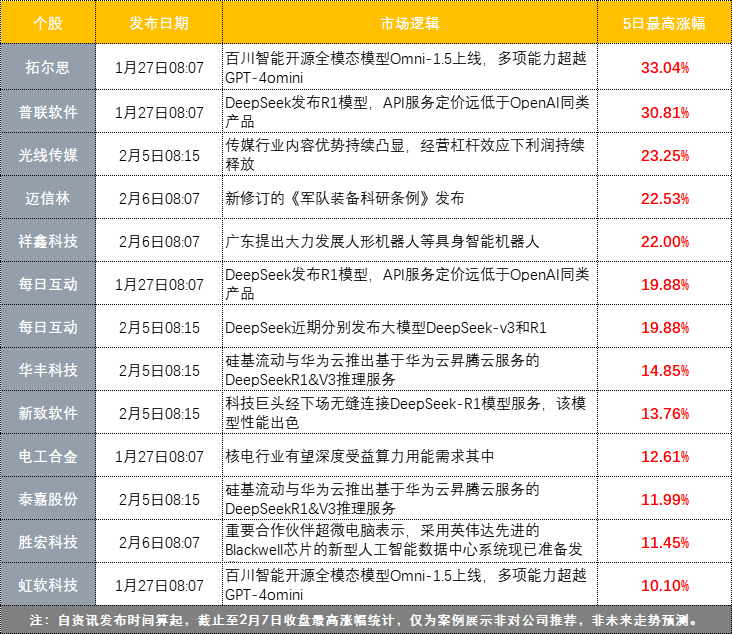This screenshot has height=634, width=732.
Task: Click the date 2月5日08:15 in 光线传媒 row
Action: pos(159,155)
